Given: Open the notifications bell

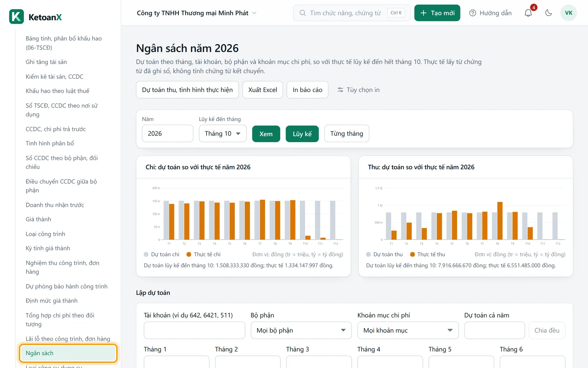Looking at the screenshot, I should click(528, 13).
